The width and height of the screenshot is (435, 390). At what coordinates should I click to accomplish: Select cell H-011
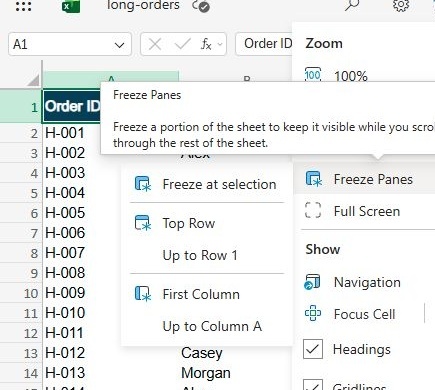pyautogui.click(x=82, y=333)
